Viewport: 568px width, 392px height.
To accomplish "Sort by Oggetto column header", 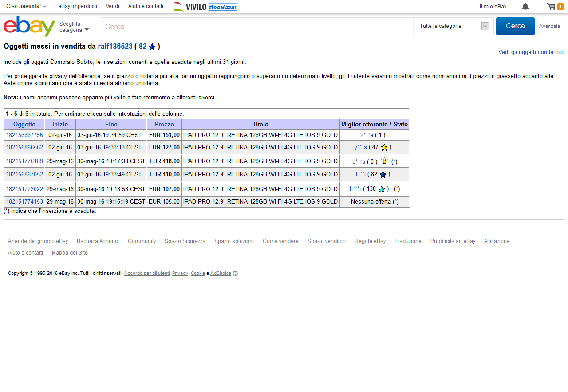I will click(24, 124).
